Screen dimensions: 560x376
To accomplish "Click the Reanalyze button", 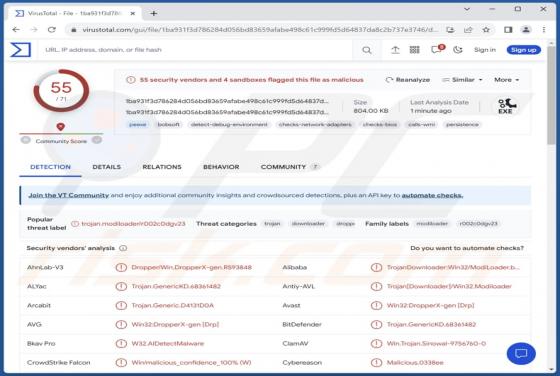I will pyautogui.click(x=408, y=80).
